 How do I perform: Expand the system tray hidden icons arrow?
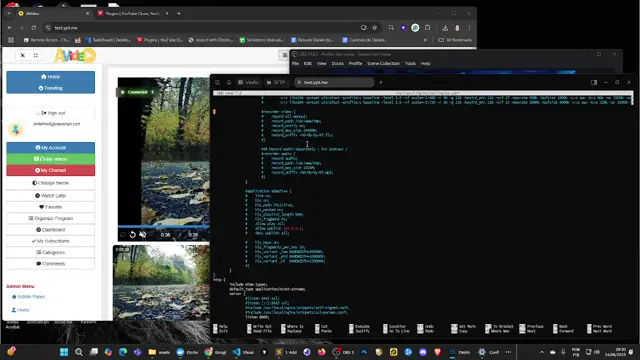point(542,352)
